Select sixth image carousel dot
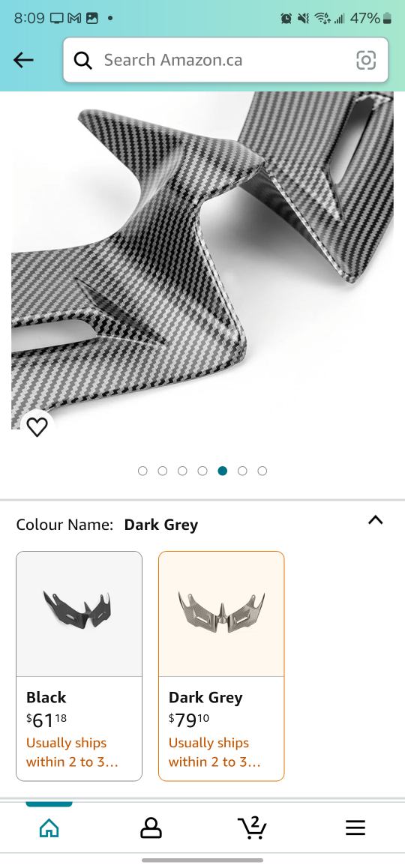This screenshot has width=405, height=868. tap(242, 471)
